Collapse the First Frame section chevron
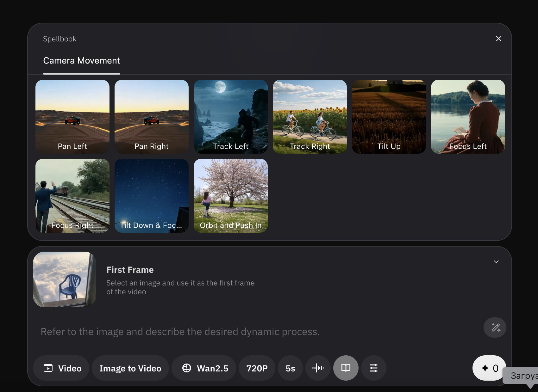This screenshot has width=538, height=392. click(x=496, y=262)
